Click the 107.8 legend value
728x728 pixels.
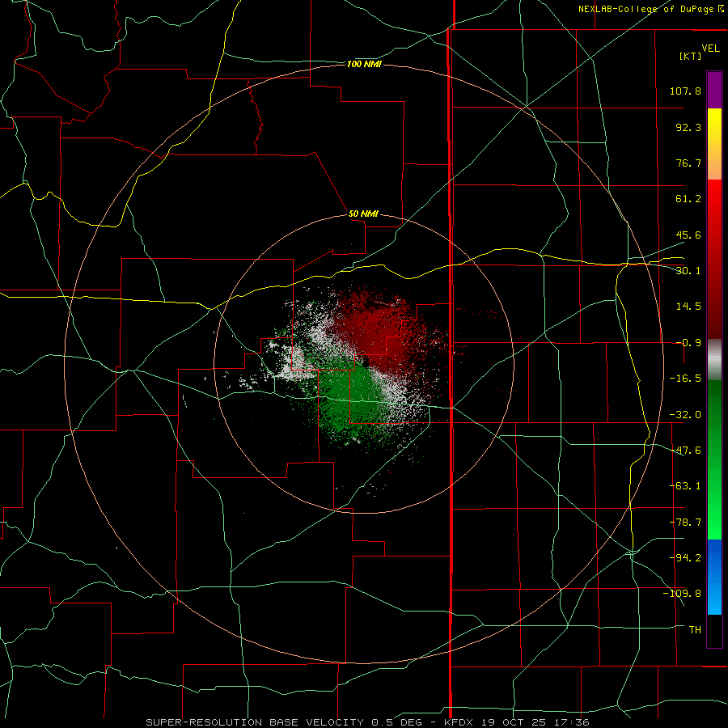tap(685, 91)
